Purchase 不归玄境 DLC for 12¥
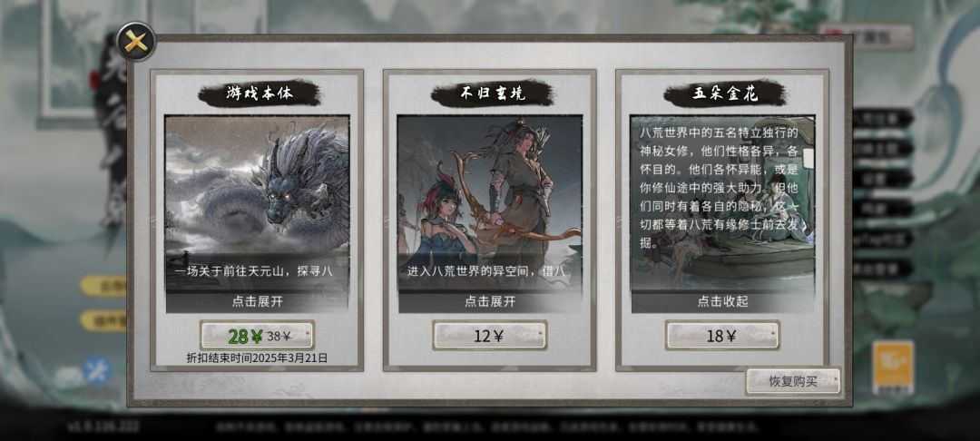This screenshot has height=441, width=980. (490, 336)
